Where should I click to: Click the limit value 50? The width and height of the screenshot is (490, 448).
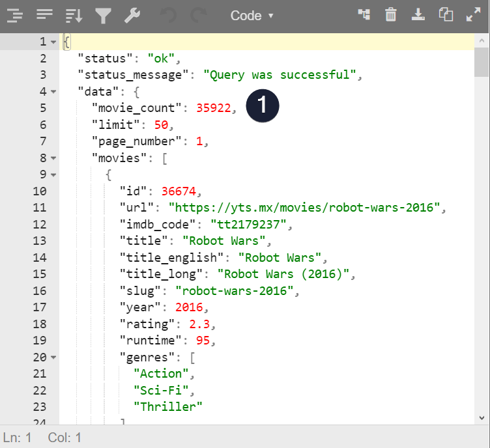click(161, 125)
